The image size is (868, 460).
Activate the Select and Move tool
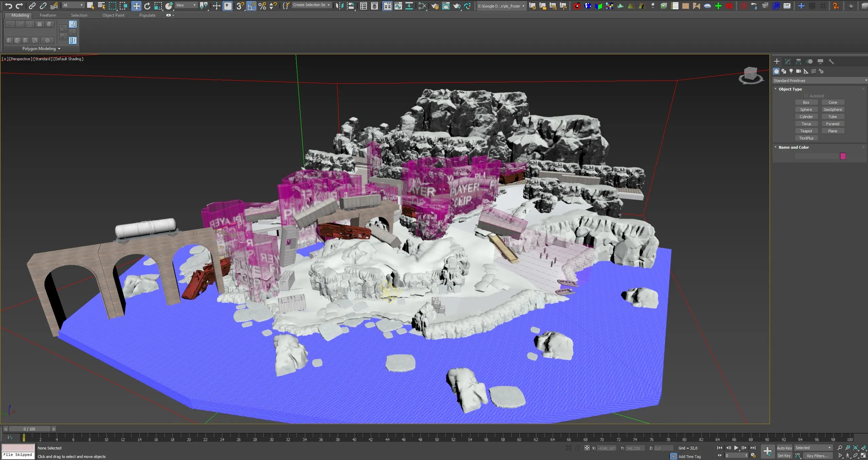136,6
